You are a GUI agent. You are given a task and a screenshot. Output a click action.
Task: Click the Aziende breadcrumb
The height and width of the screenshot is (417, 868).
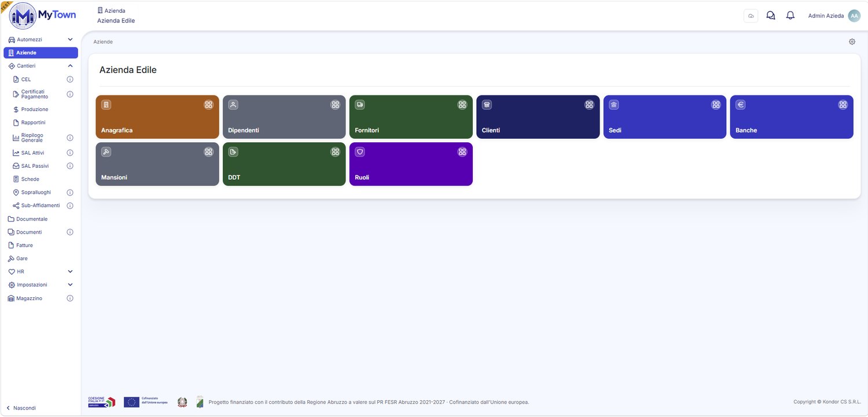point(103,42)
